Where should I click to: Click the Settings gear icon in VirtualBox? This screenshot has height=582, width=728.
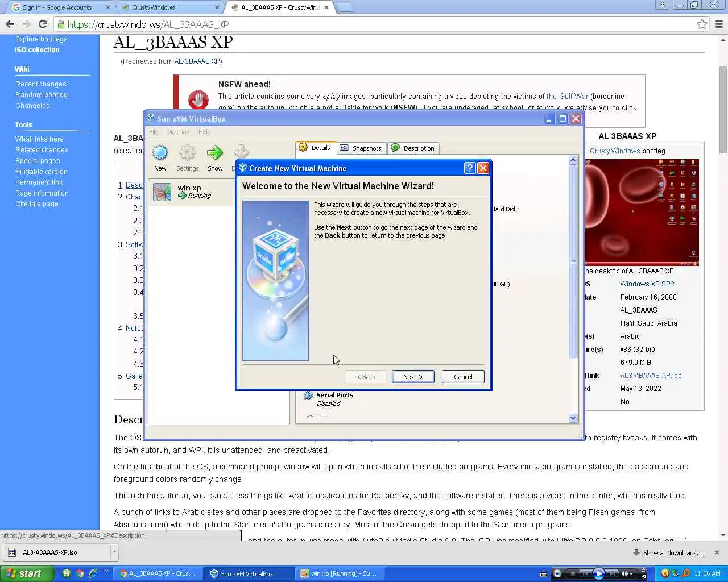coord(187,153)
